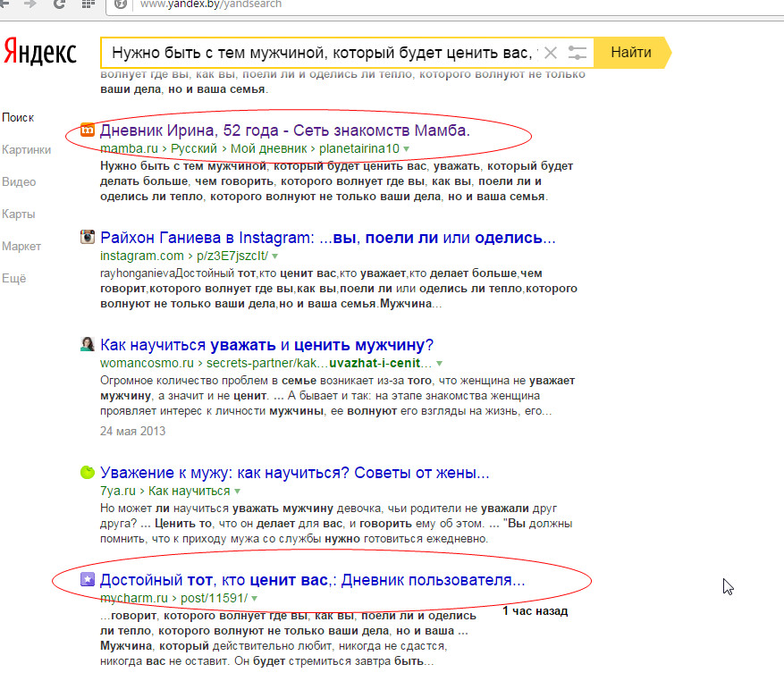Open the Как научиться breadcrumb on 7ya.ru
The width and height of the screenshot is (784, 681).
(189, 491)
